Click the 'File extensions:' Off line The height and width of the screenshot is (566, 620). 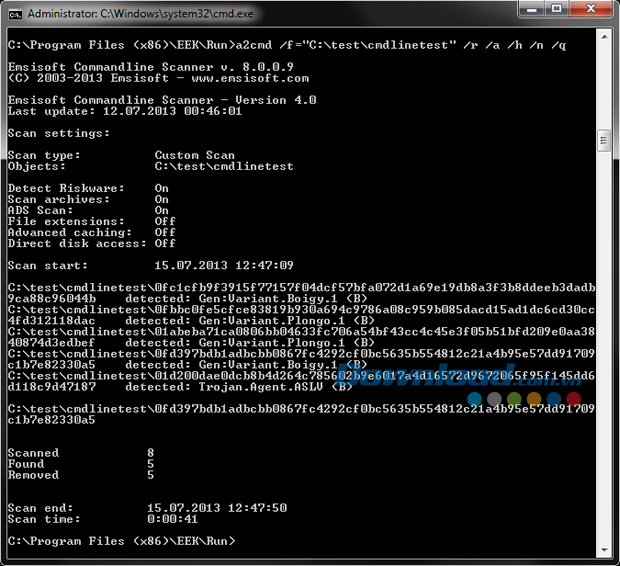[91, 221]
